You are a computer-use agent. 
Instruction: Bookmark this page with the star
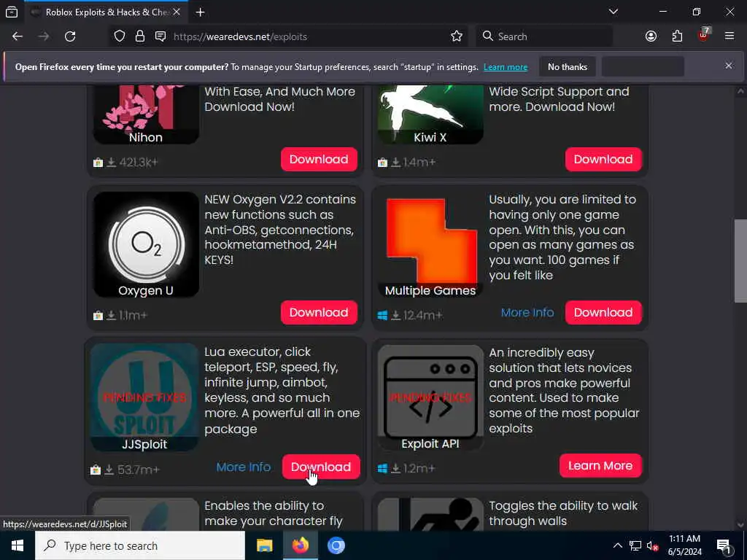457,36
